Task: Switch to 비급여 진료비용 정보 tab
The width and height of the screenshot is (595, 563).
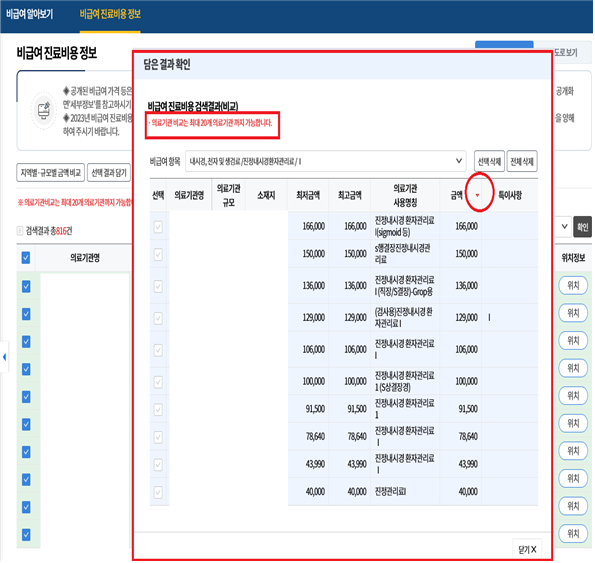Action: pos(110,14)
